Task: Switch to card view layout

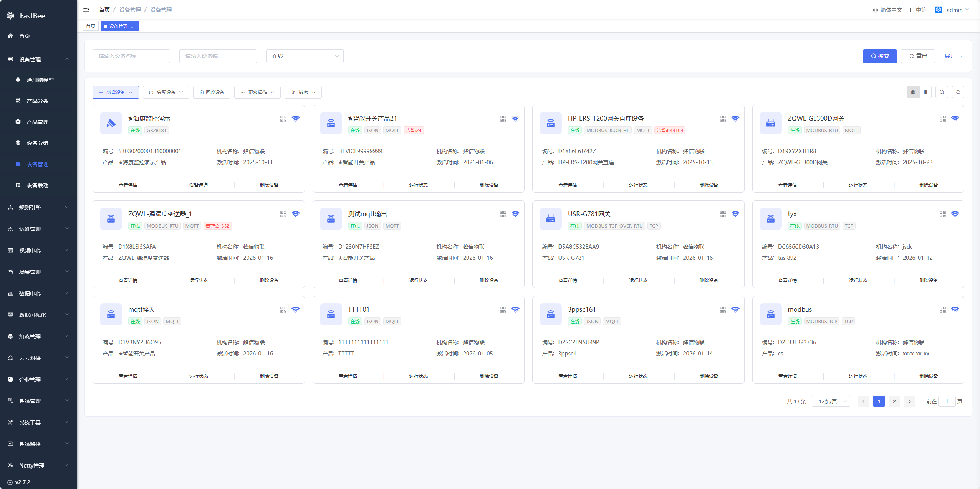Action: click(x=913, y=92)
